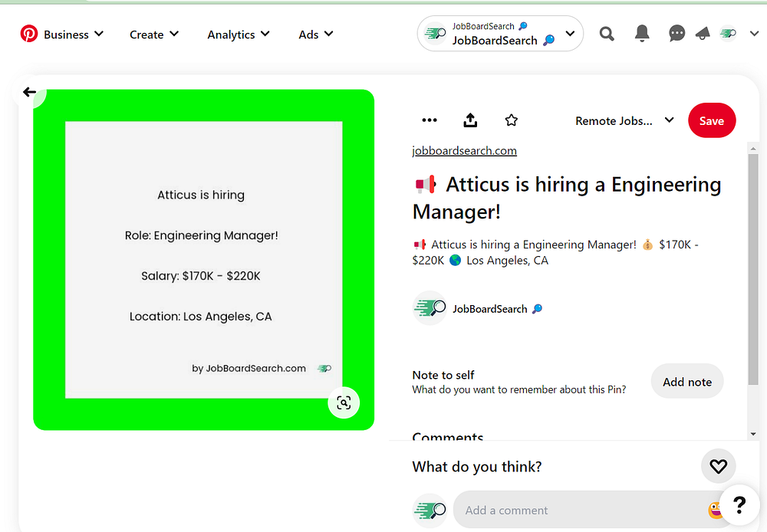Viewport: 767px width, 532px height.
Task: Expand the JobBoardSearch account switcher
Action: (x=500, y=33)
